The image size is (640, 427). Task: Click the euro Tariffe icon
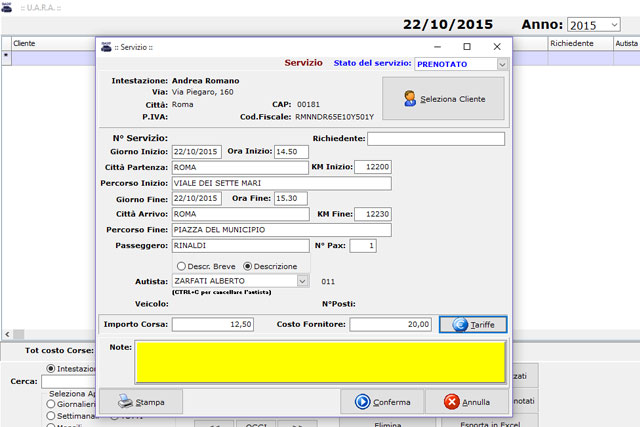(x=460, y=325)
